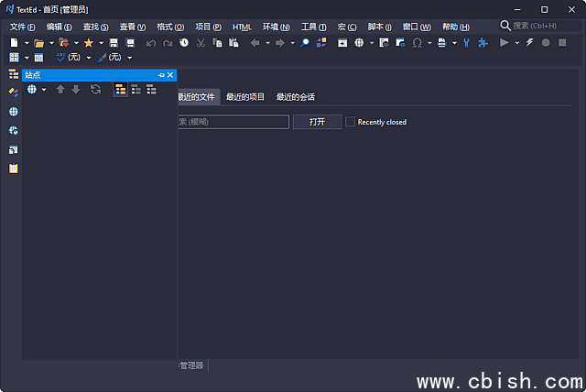Click the 搜索 (Ctrl+H) search box

(x=540, y=26)
